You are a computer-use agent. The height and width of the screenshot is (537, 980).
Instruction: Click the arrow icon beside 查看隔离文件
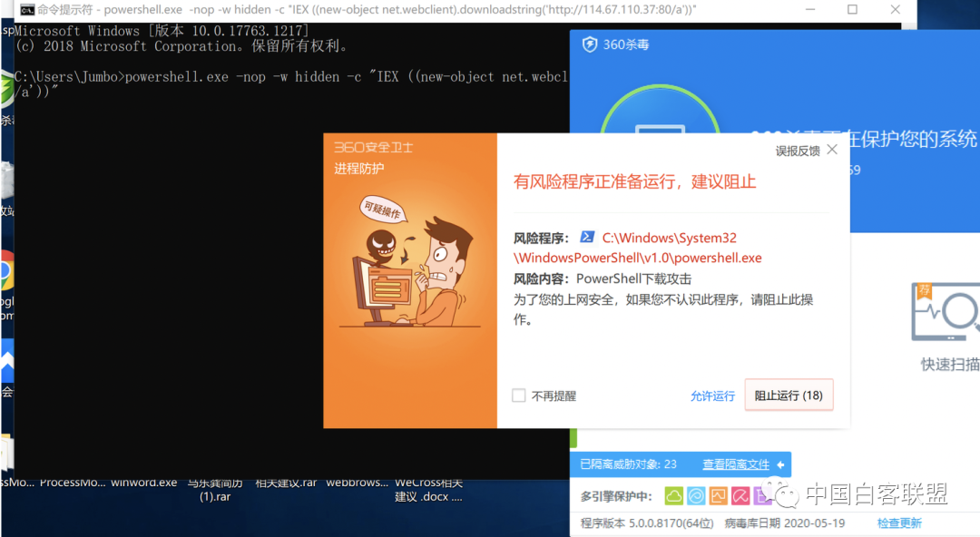780,464
